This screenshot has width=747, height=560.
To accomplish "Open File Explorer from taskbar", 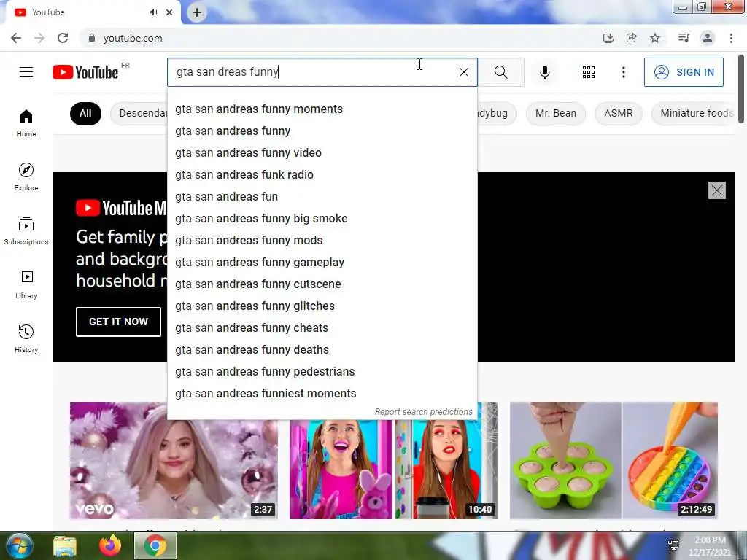I will tap(65, 545).
